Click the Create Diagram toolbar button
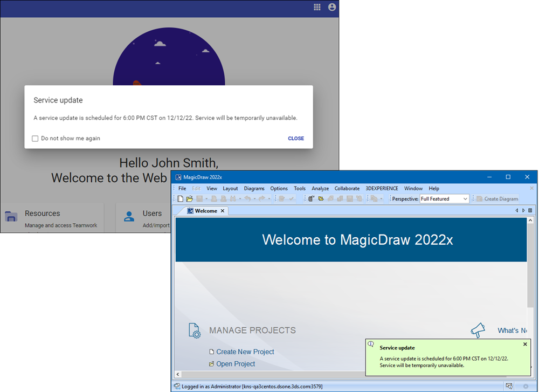This screenshot has width=539, height=392. tap(497, 199)
